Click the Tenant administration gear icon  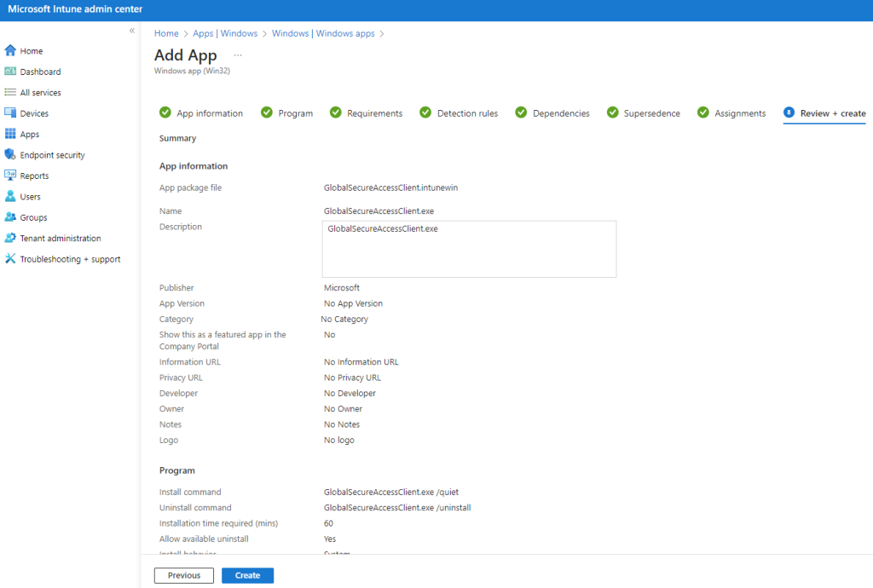(x=10, y=238)
